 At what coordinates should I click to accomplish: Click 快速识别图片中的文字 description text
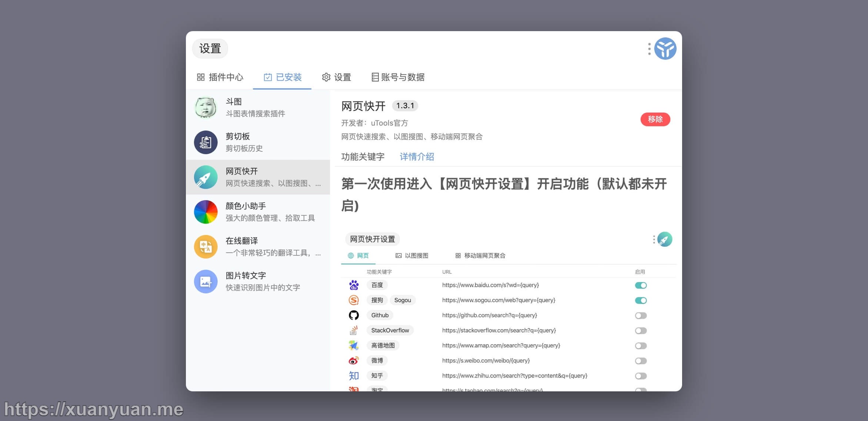point(263,288)
